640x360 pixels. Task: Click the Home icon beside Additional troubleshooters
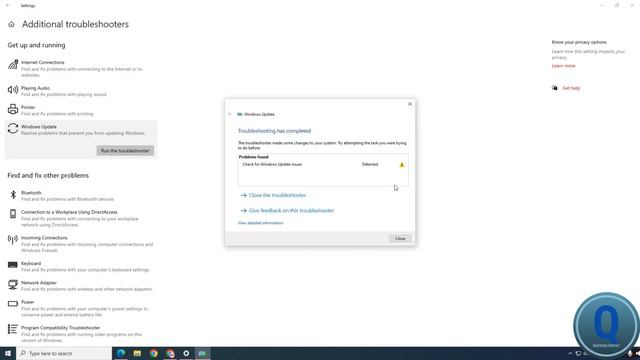point(11,24)
